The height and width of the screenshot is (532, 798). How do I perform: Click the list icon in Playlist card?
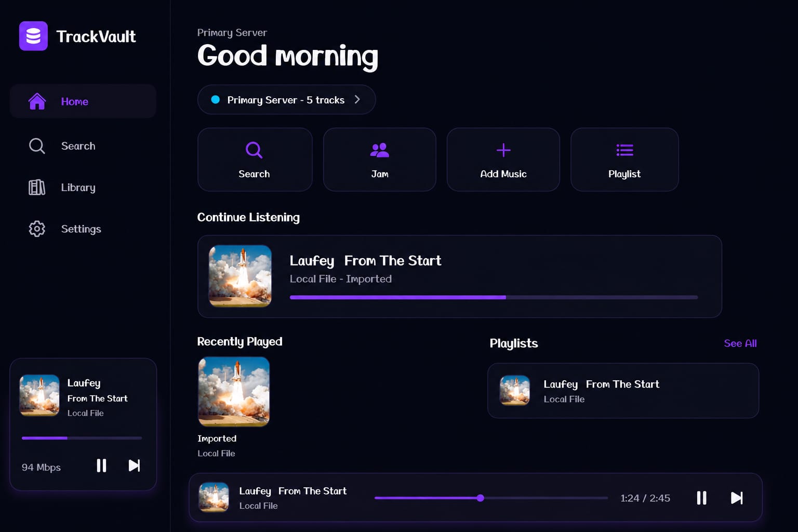[x=624, y=150]
